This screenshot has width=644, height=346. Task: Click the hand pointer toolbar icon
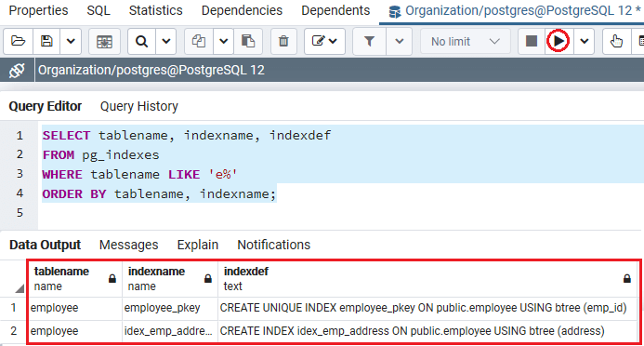click(x=616, y=41)
